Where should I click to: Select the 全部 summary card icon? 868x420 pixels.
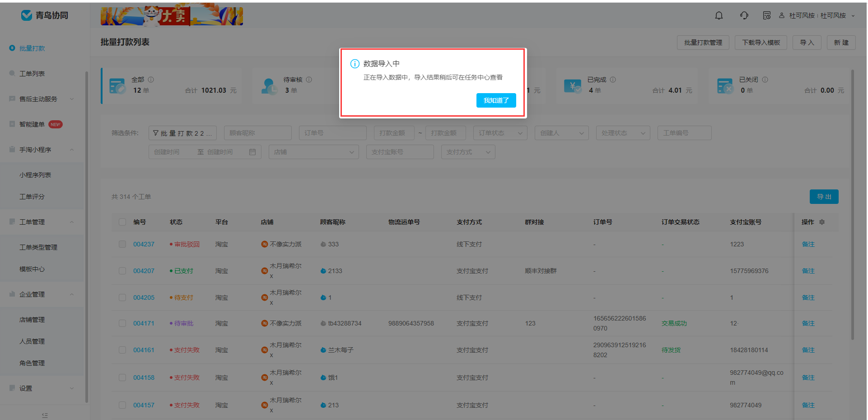[x=117, y=86]
